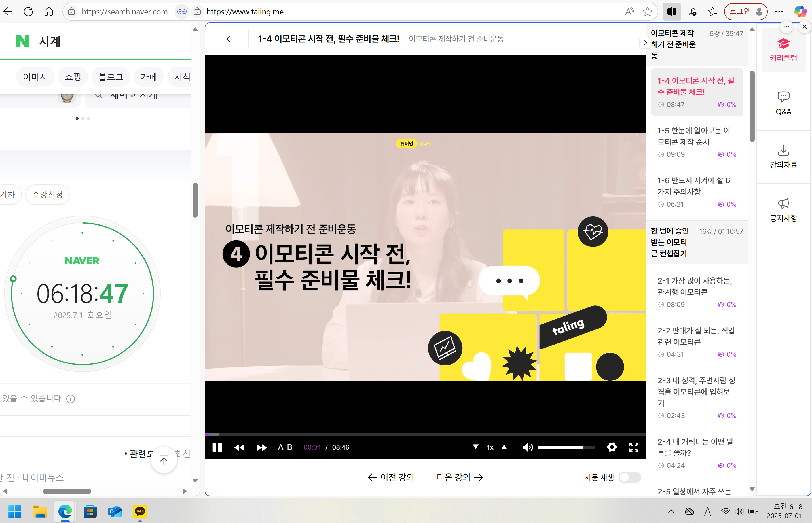This screenshot has height=523, width=812.
Task: Decrease playback speed with down arrow
Action: pyautogui.click(x=476, y=447)
